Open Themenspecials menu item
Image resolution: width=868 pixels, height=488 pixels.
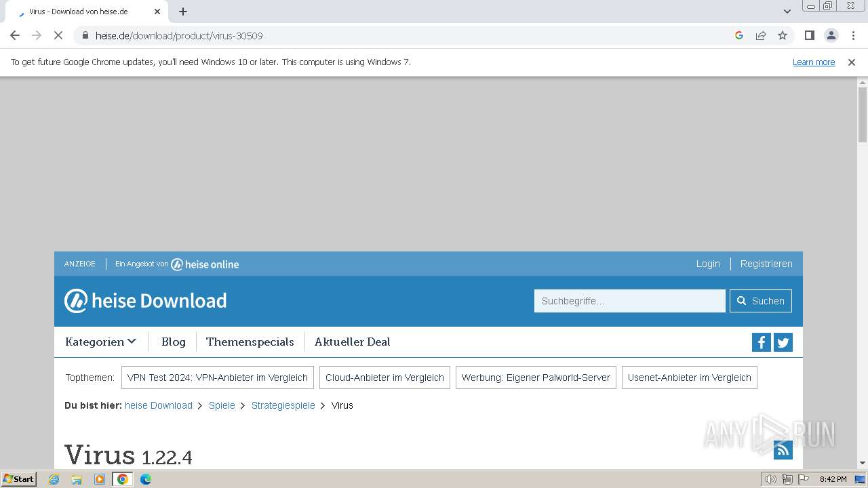pos(250,342)
